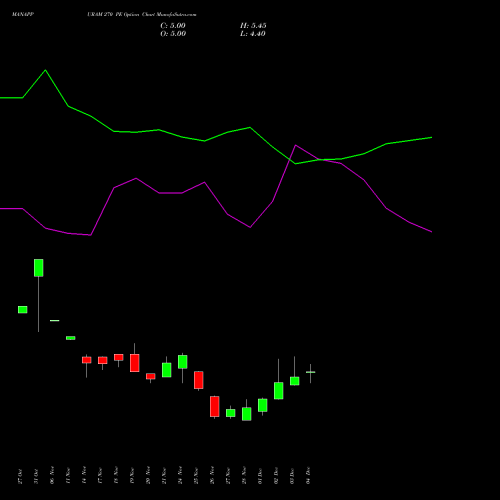Click the 'H: 5.45' high value
Viewport: 500px width, 500px height.
253,26
